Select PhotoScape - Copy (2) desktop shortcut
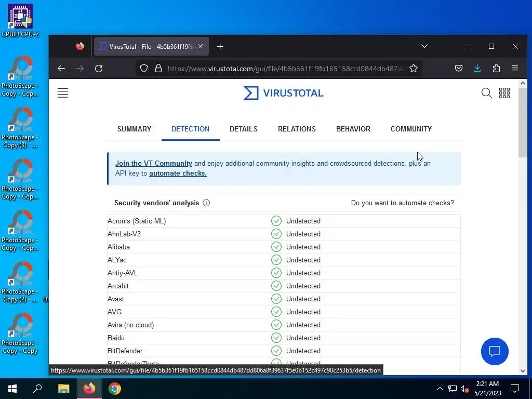Viewport: 532px width, 399px height. click(x=20, y=282)
